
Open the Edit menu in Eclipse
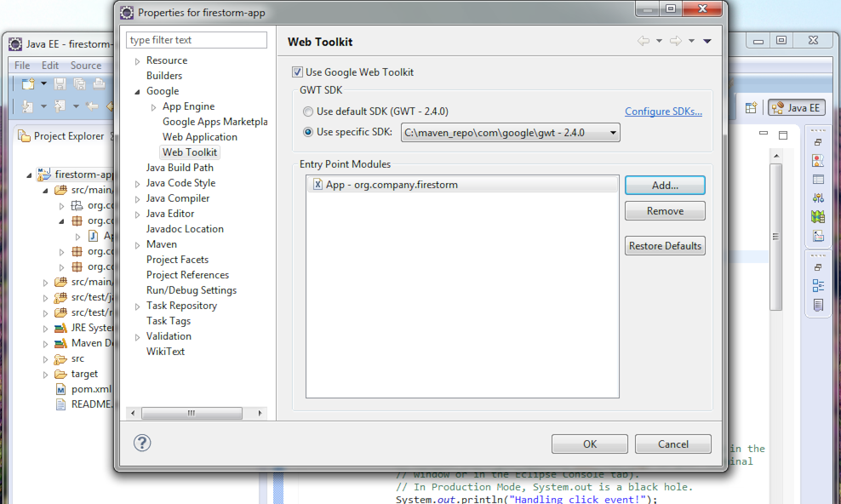point(50,66)
